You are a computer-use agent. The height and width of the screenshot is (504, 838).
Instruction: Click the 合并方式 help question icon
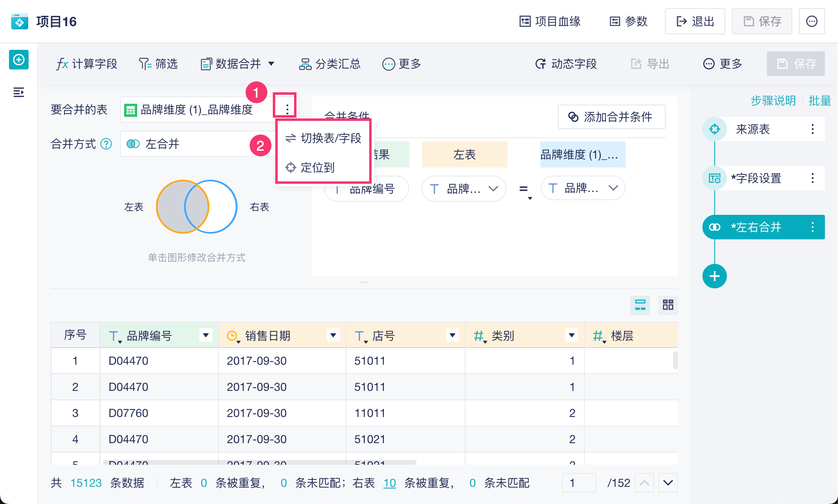click(106, 144)
